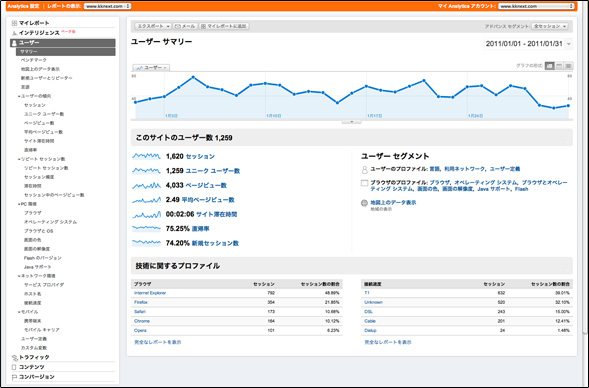
Task: Click the browser profile window icon
Action: (x=364, y=183)
